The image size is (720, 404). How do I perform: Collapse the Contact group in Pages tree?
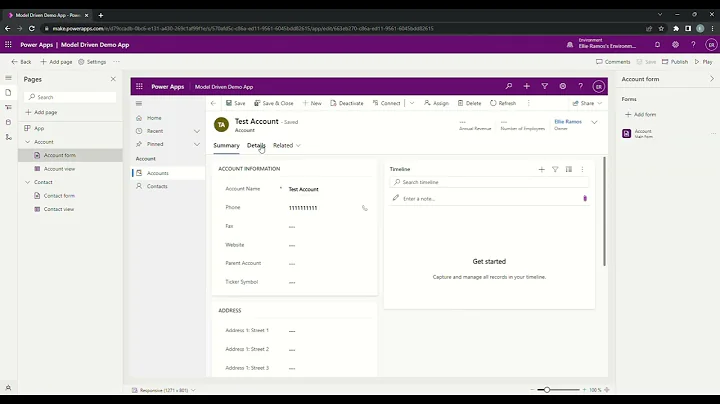pos(28,182)
